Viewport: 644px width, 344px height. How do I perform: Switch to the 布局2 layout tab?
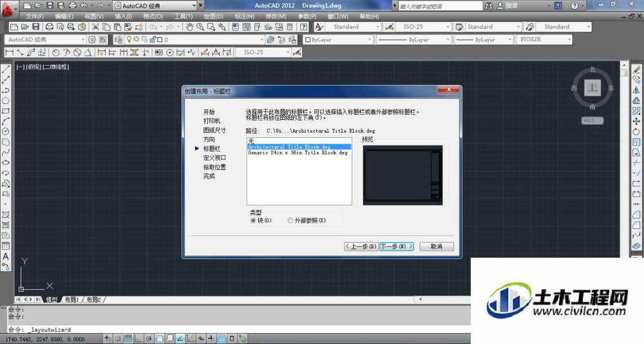point(94,300)
